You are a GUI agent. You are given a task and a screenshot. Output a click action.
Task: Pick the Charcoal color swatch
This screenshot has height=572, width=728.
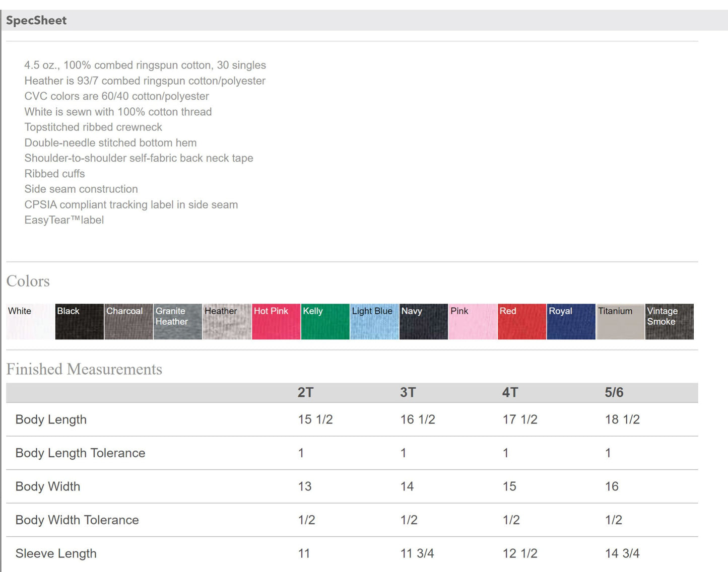[128, 321]
